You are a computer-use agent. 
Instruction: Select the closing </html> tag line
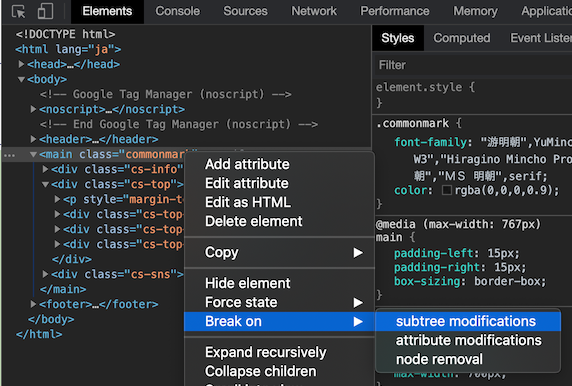point(39,334)
